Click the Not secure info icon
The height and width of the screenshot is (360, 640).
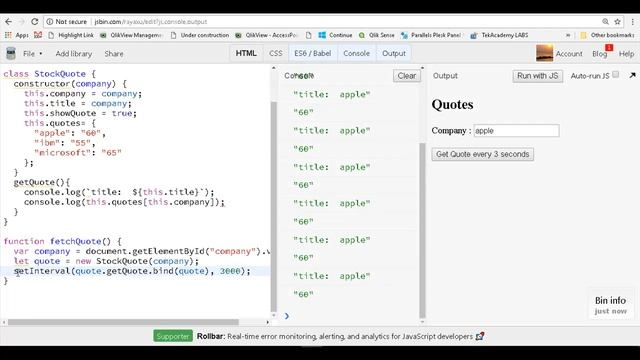(50, 22)
